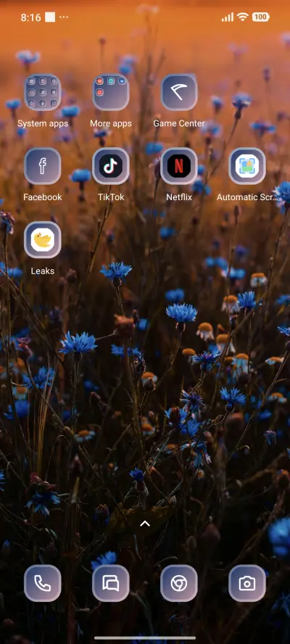290x644 pixels.
Task: Tap the cellular signal bars icon
Action: pos(227,17)
